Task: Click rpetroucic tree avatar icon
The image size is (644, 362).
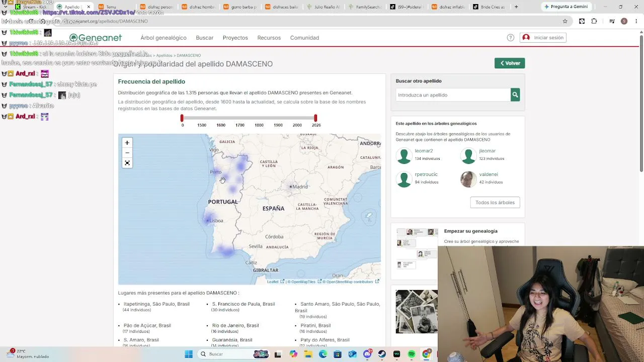Action: coord(404,179)
